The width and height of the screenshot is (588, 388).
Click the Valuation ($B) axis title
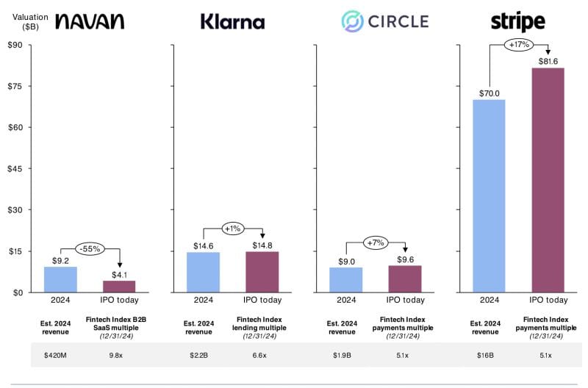pyautogui.click(x=30, y=22)
